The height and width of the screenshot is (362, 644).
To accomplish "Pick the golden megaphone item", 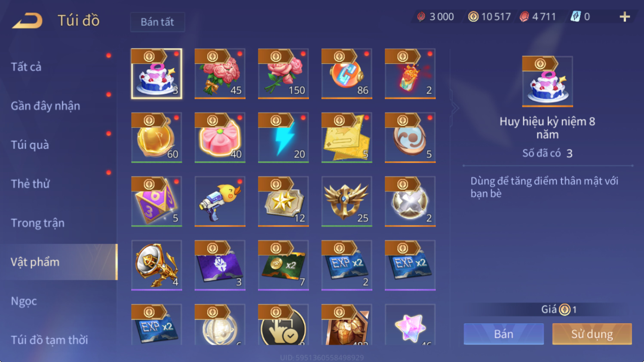I will coord(156,265).
